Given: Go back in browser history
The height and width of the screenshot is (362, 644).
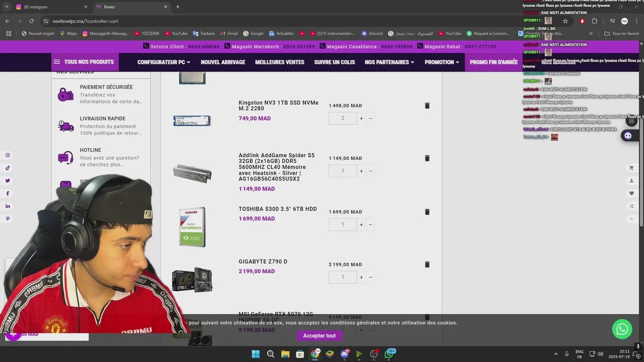Looking at the screenshot, I should click(x=7, y=21).
